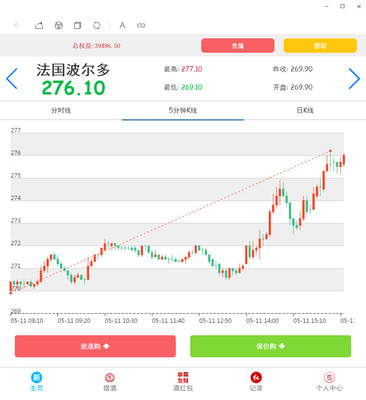Click the copy window icon in the toolbar
This screenshot has height=400, width=366.
click(x=77, y=25)
